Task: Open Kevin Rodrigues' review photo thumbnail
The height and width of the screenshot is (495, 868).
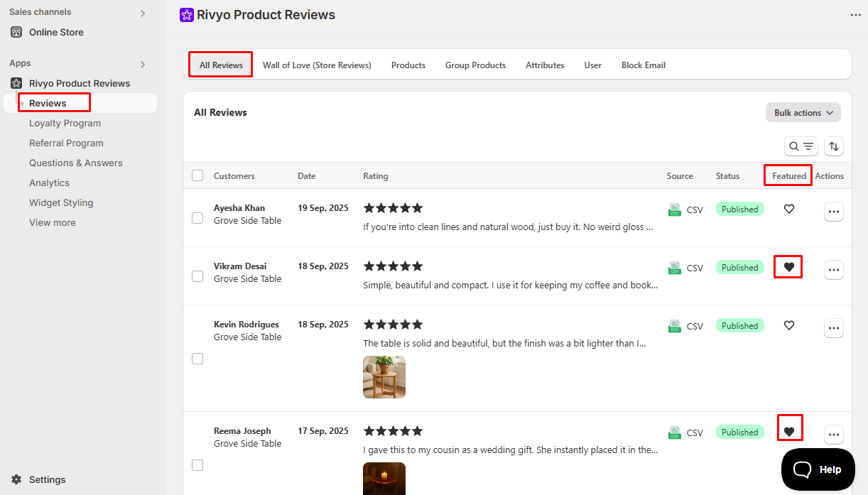Action: (384, 377)
